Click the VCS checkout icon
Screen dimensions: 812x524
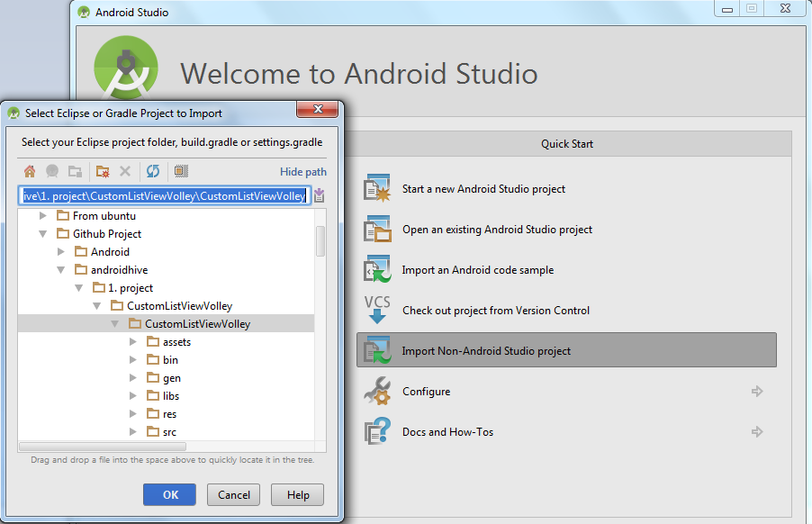click(x=377, y=310)
